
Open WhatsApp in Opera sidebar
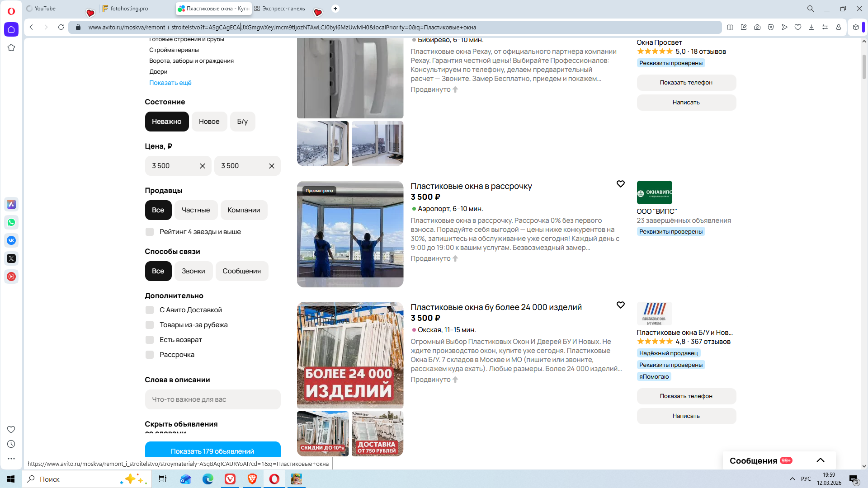point(11,222)
